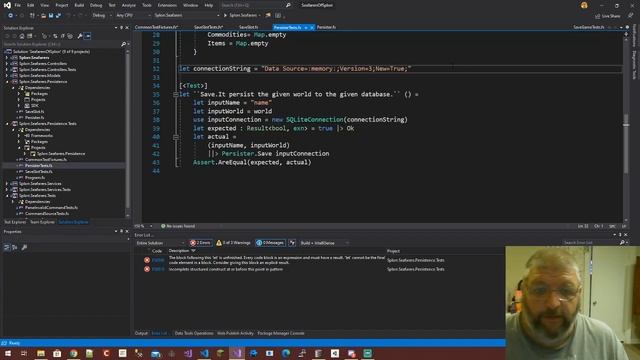Open File Explorer from the taskbar
This screenshot has width=640, height=360.
pyautogui.click(x=41, y=353)
